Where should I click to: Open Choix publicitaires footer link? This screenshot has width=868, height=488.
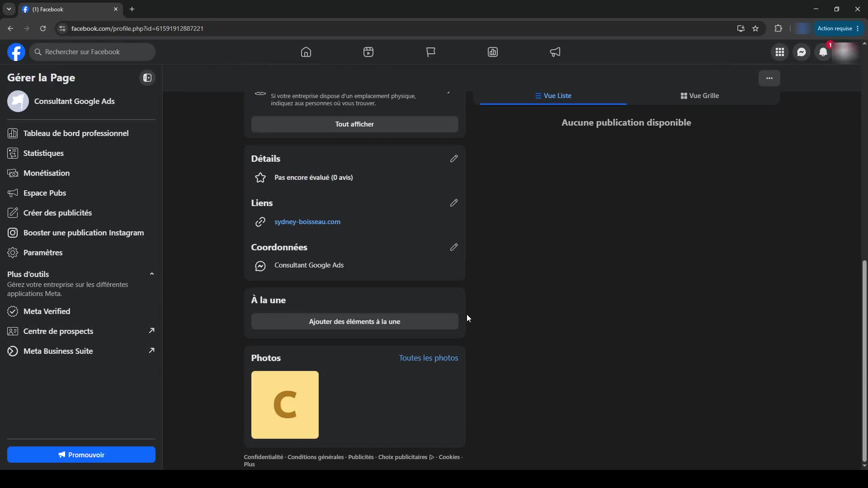(x=406, y=457)
